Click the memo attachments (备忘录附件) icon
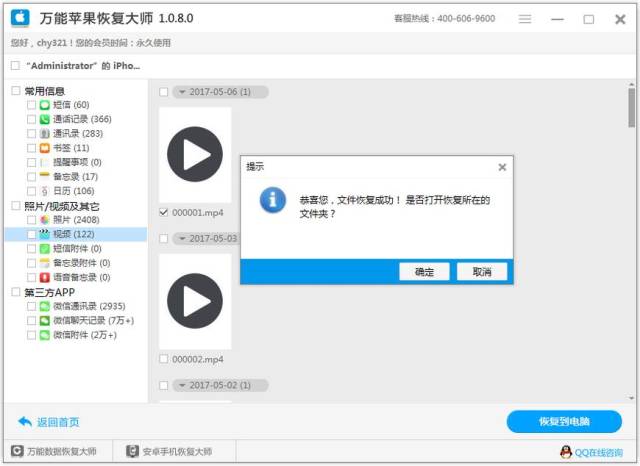The image size is (640, 466). [44, 263]
